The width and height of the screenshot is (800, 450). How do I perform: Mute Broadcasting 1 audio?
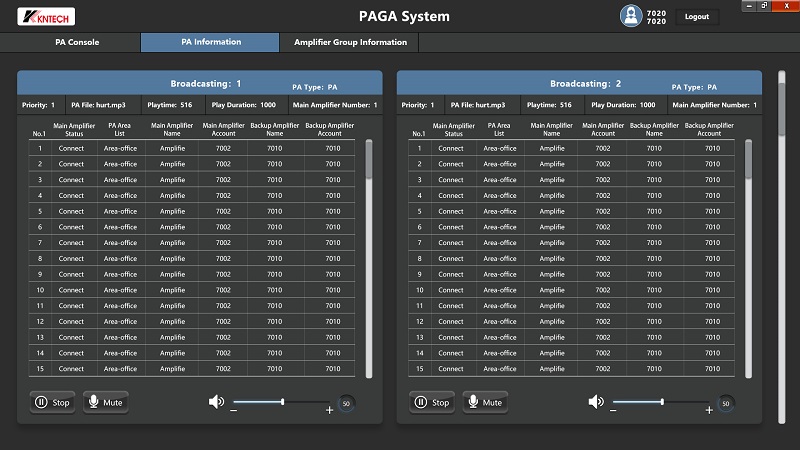pyautogui.click(x=105, y=403)
